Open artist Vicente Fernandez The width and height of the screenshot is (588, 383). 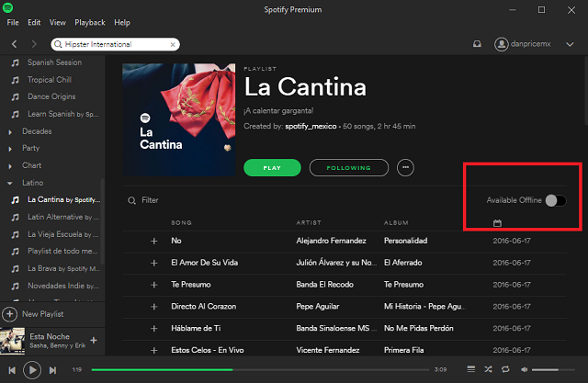point(328,350)
